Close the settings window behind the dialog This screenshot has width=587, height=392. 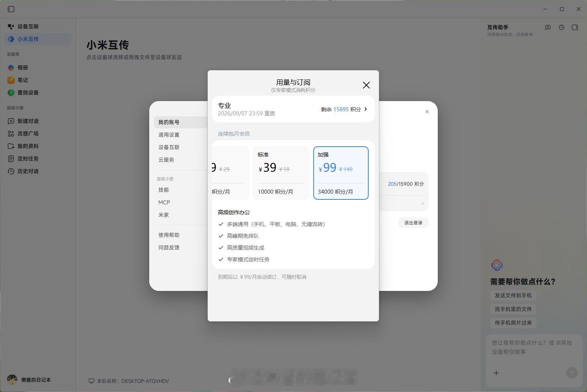pyautogui.click(x=427, y=112)
